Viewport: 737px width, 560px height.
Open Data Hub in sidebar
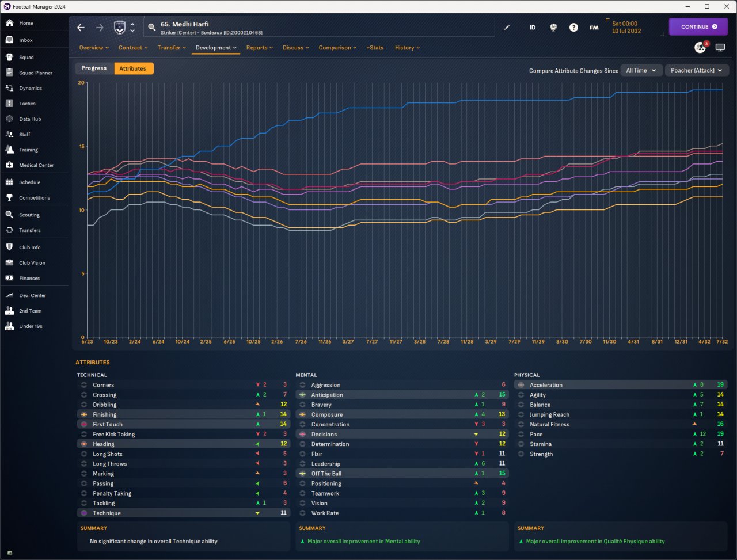pos(30,119)
